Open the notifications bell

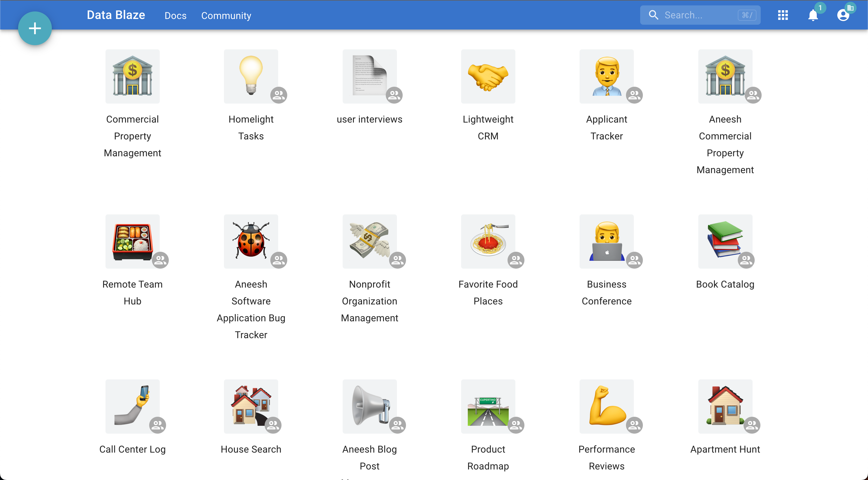pos(813,15)
